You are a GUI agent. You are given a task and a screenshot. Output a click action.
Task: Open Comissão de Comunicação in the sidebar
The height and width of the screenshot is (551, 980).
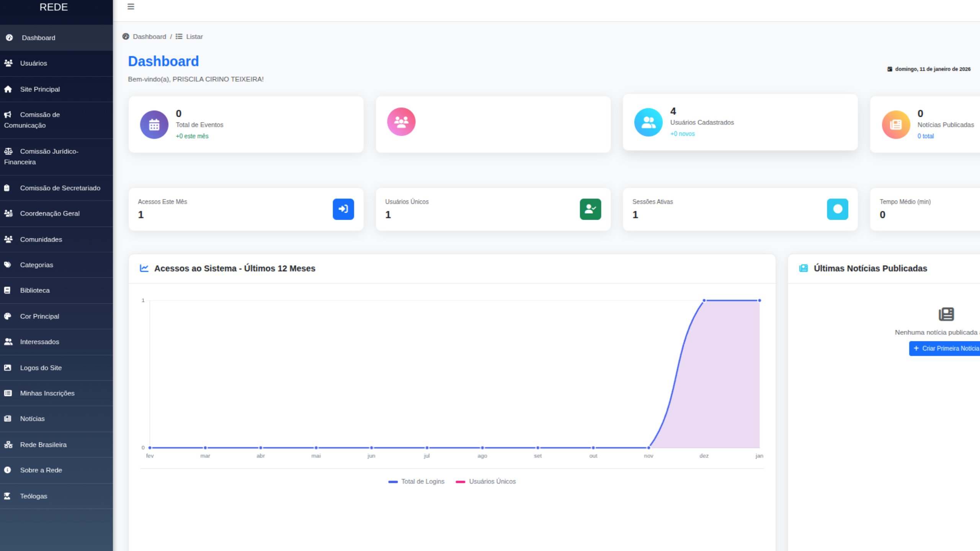57,120
